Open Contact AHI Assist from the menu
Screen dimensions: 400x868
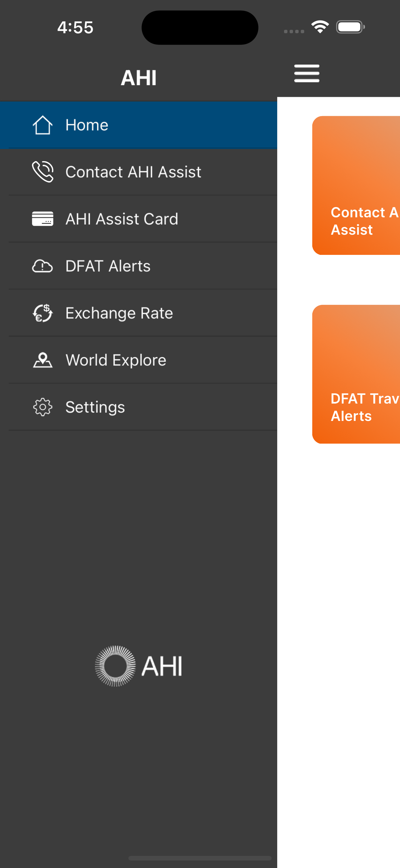[x=139, y=172]
